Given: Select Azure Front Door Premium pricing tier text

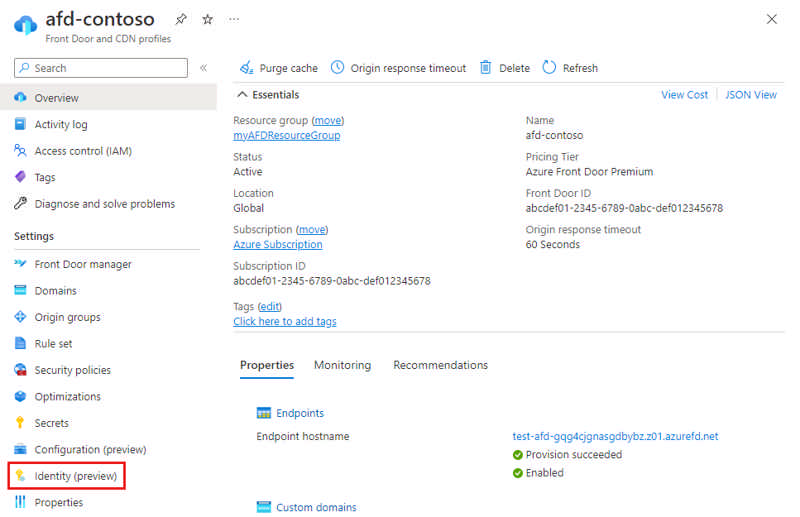Looking at the screenshot, I should click(x=589, y=172).
